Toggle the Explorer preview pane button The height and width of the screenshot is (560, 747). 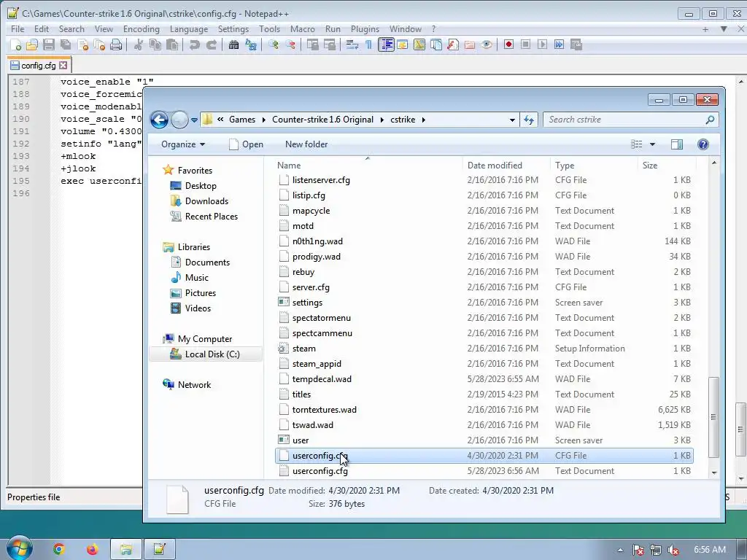[x=676, y=144]
